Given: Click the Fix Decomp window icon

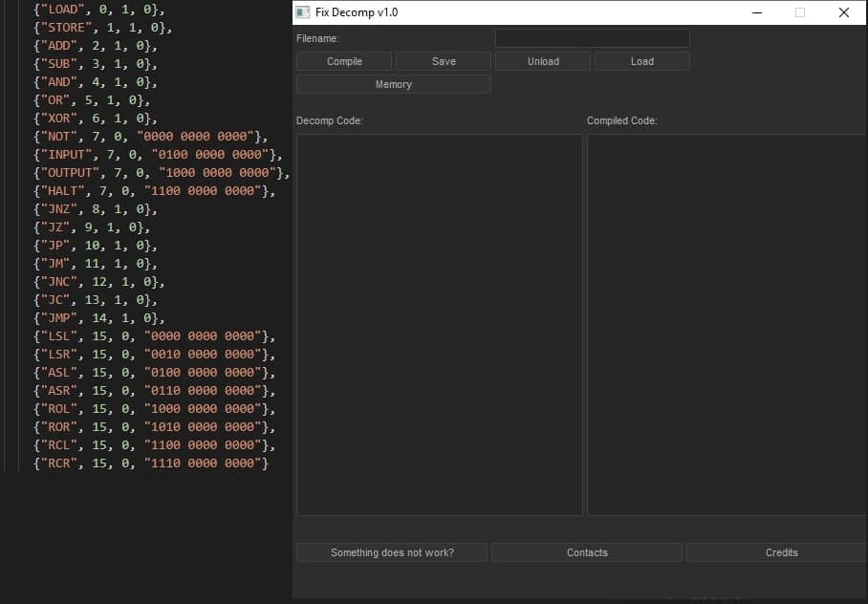Looking at the screenshot, I should click(303, 12).
